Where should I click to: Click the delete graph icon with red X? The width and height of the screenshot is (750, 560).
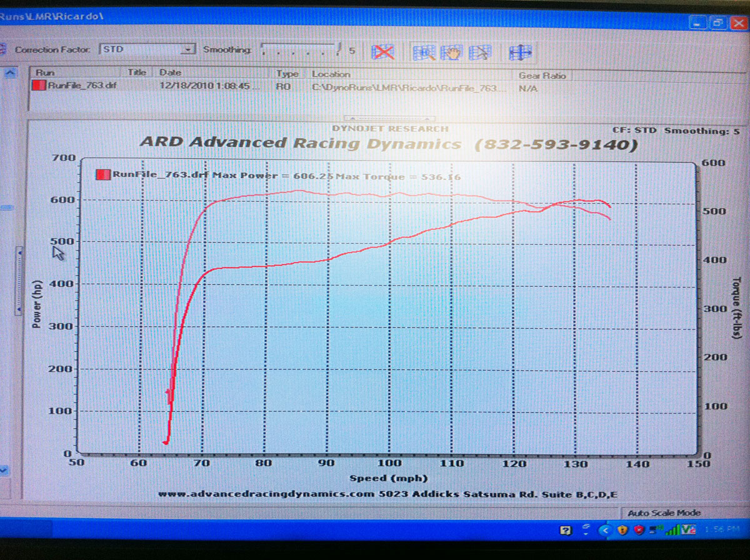point(383,52)
